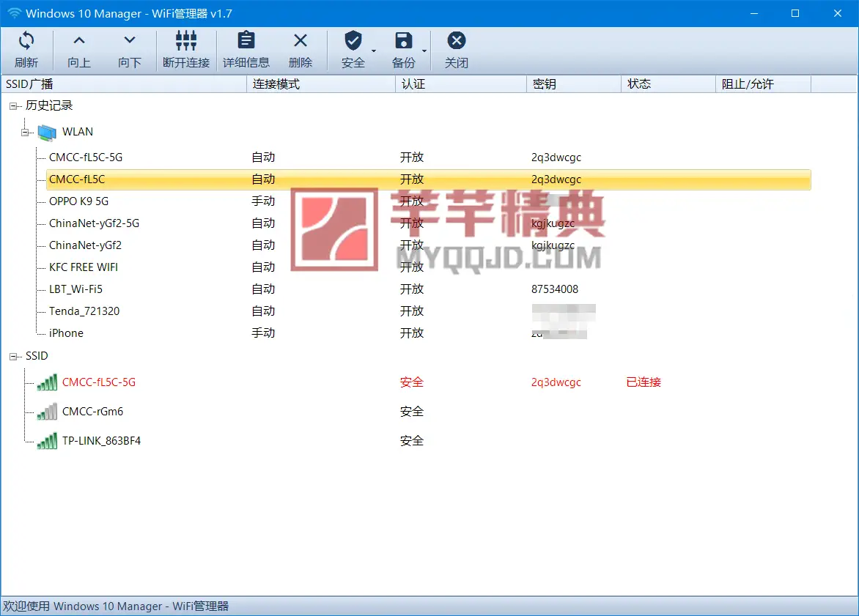Image resolution: width=859 pixels, height=616 pixels.
Task: Click signal bars icon of TP-LINK_863BF4
Action: click(x=47, y=441)
